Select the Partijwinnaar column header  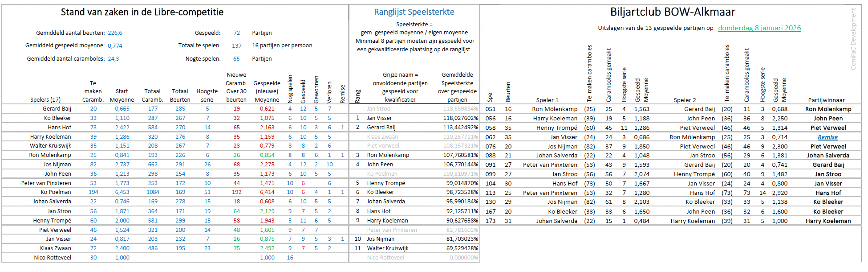point(826,100)
